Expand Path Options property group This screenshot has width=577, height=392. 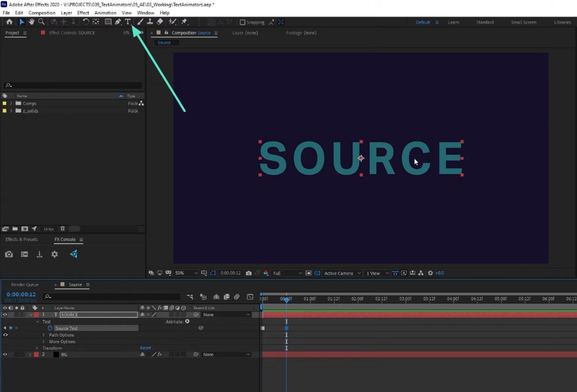[x=43, y=335]
